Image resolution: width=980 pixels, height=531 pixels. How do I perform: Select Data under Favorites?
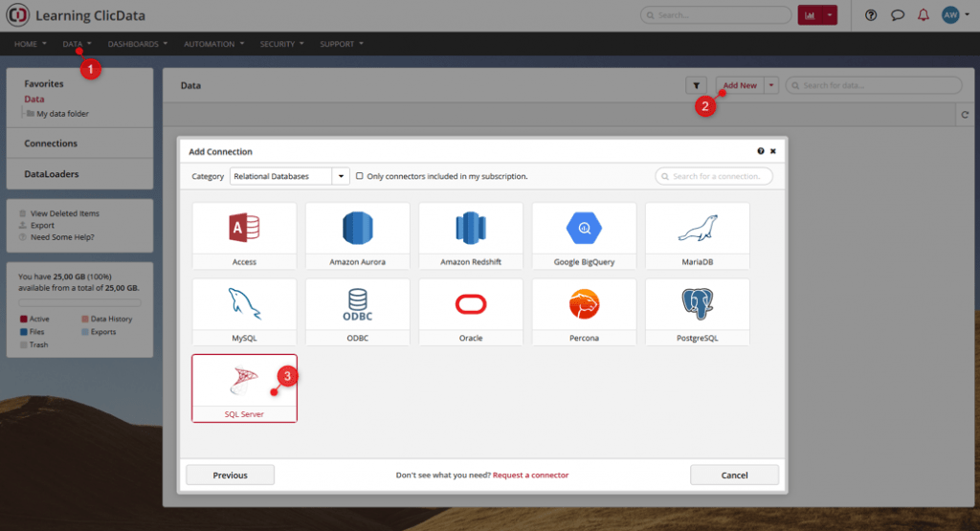click(34, 99)
